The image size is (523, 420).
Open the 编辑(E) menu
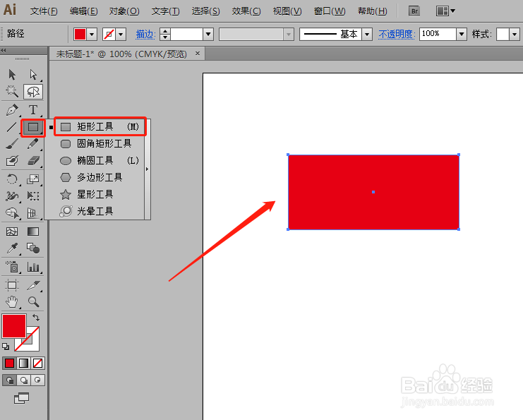pyautogui.click(x=84, y=11)
